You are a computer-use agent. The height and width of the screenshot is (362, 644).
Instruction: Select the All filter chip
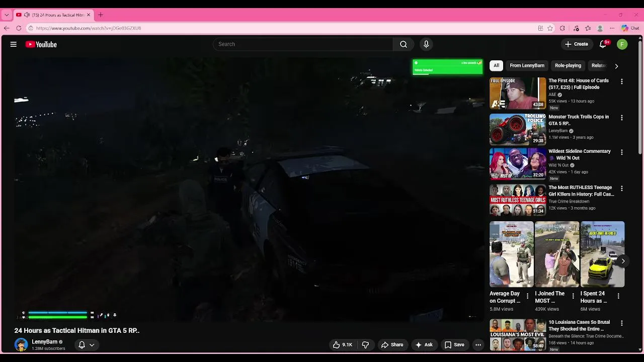(x=496, y=65)
